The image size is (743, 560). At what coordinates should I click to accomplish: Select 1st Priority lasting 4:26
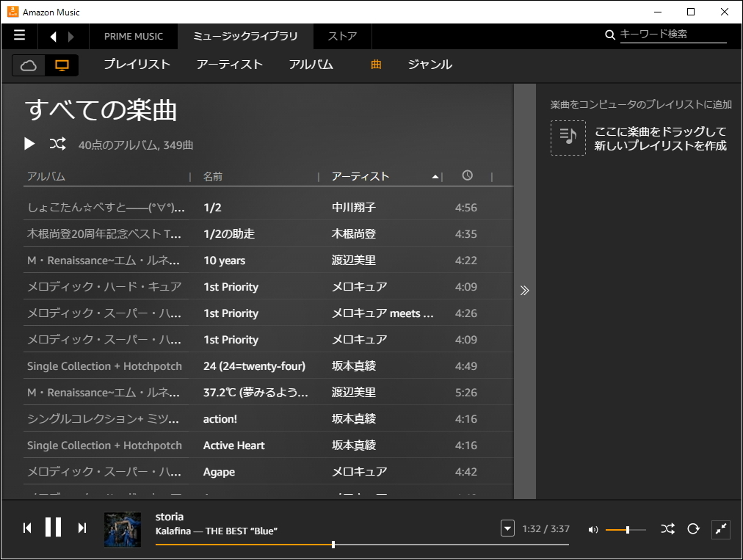[268, 313]
